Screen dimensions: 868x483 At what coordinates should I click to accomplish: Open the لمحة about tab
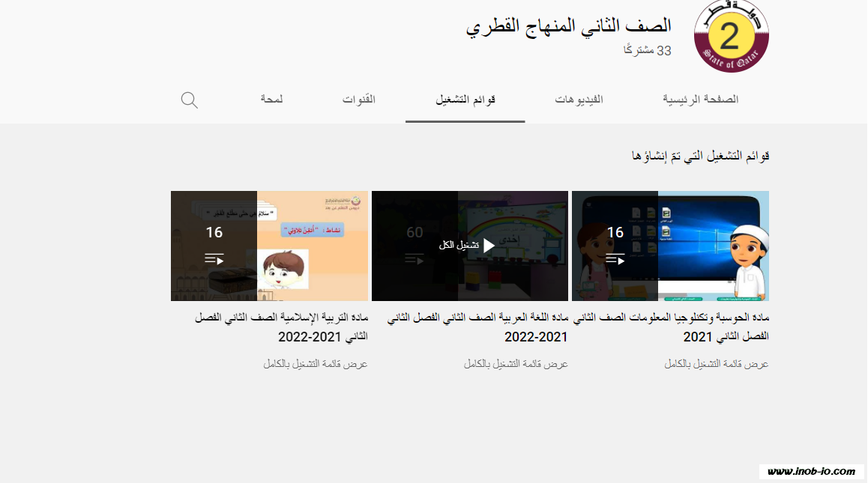click(x=271, y=100)
